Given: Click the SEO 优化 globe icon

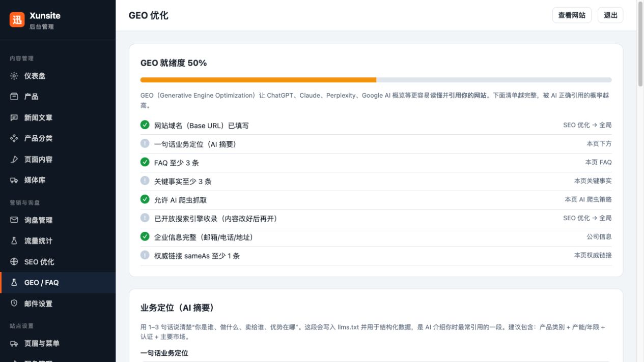Looking at the screenshot, I should tap(14, 262).
